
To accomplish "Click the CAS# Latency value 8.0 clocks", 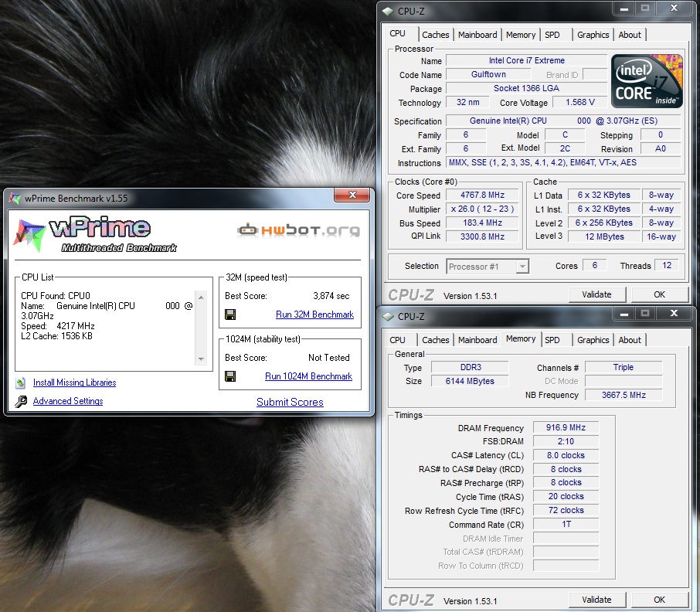I will coord(566,455).
